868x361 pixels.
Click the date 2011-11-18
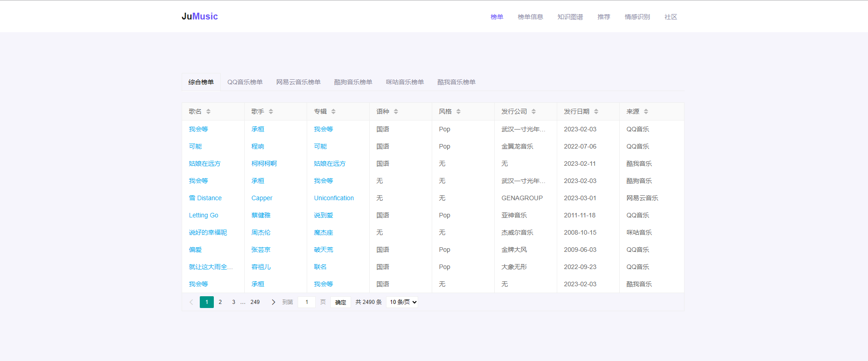point(580,215)
